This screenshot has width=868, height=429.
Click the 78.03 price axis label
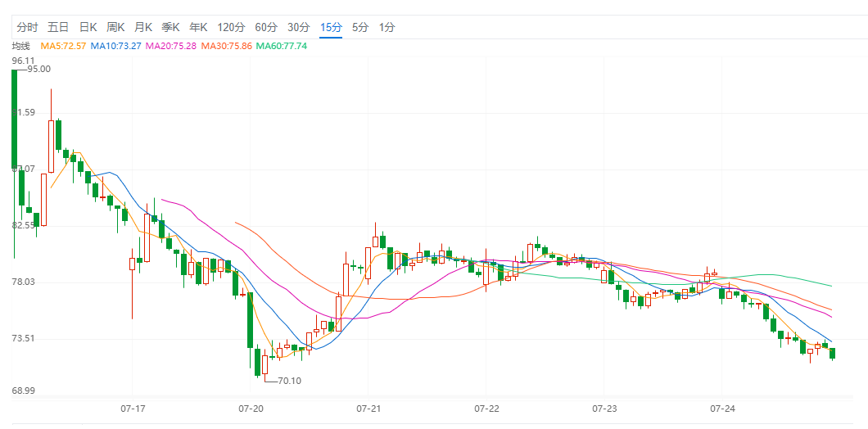click(x=23, y=282)
